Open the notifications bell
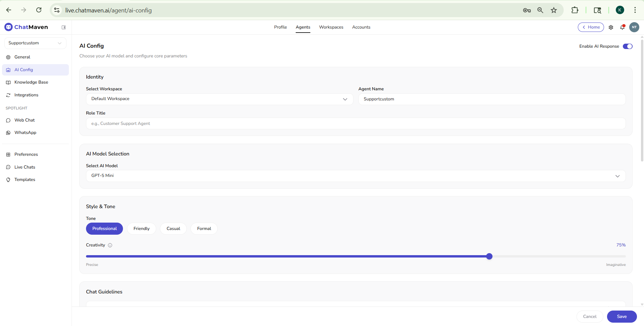This screenshot has width=644, height=326. 622,27
